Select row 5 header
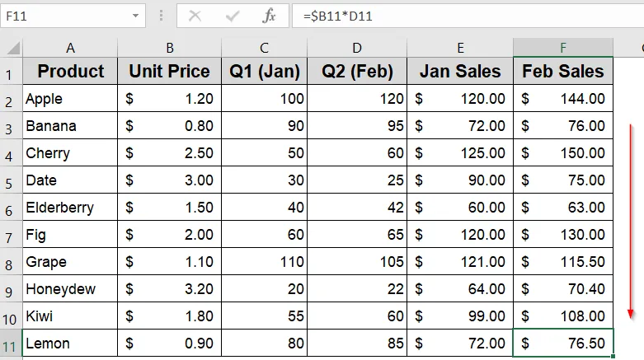The image size is (644, 360). tap(11, 180)
